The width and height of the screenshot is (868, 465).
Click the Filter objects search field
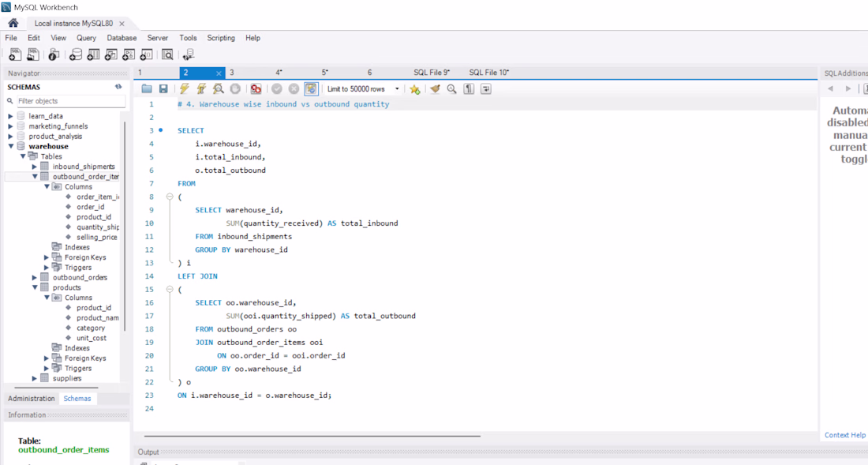pos(69,101)
